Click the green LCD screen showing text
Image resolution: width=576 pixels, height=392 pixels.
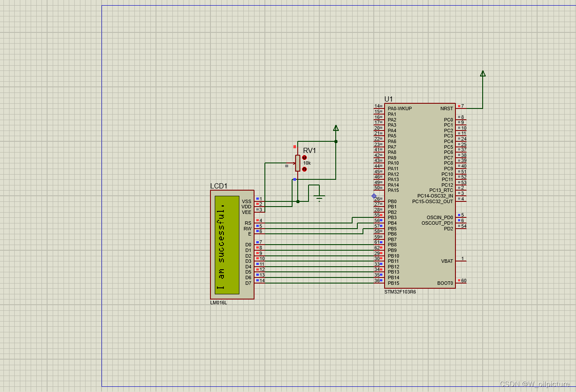coord(227,245)
